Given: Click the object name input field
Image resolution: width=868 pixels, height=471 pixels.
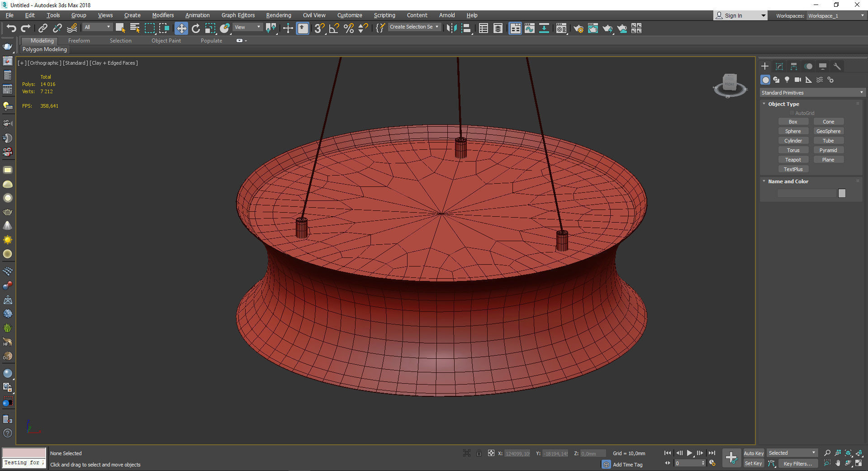Looking at the screenshot, I should 806,193.
